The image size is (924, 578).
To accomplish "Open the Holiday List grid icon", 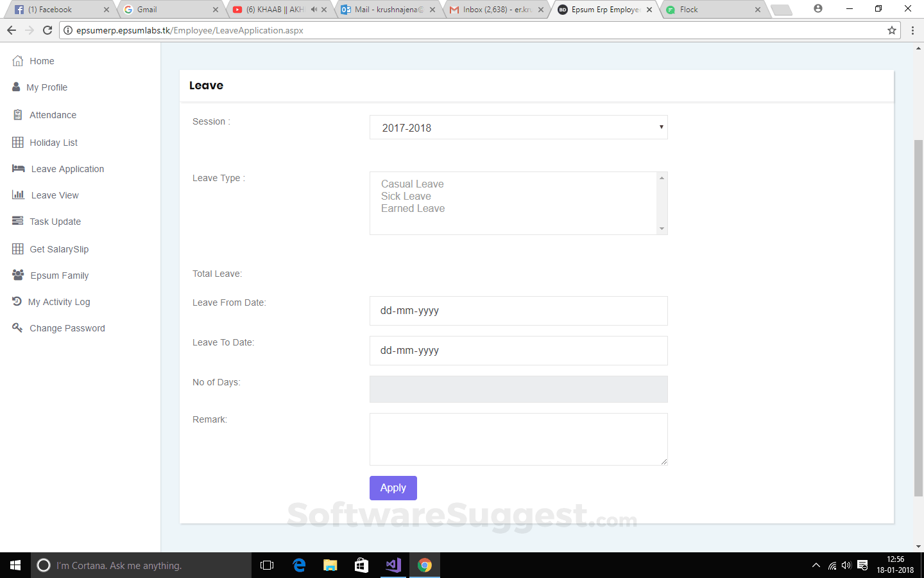I will 17,142.
